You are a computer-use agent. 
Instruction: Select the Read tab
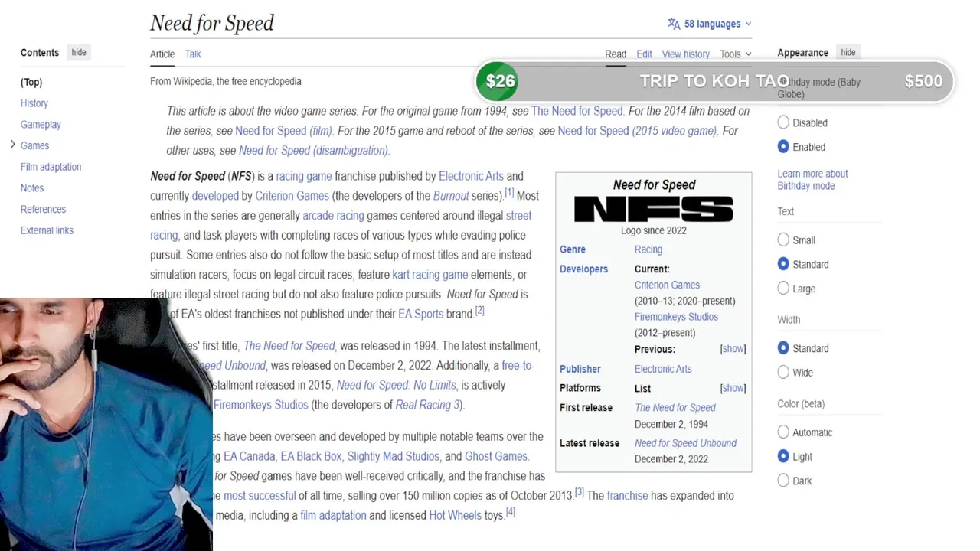click(x=616, y=54)
